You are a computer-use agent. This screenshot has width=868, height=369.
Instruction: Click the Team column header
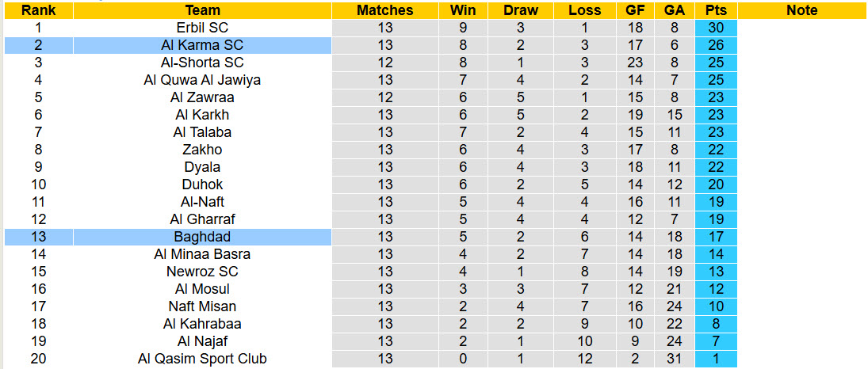tap(202, 10)
